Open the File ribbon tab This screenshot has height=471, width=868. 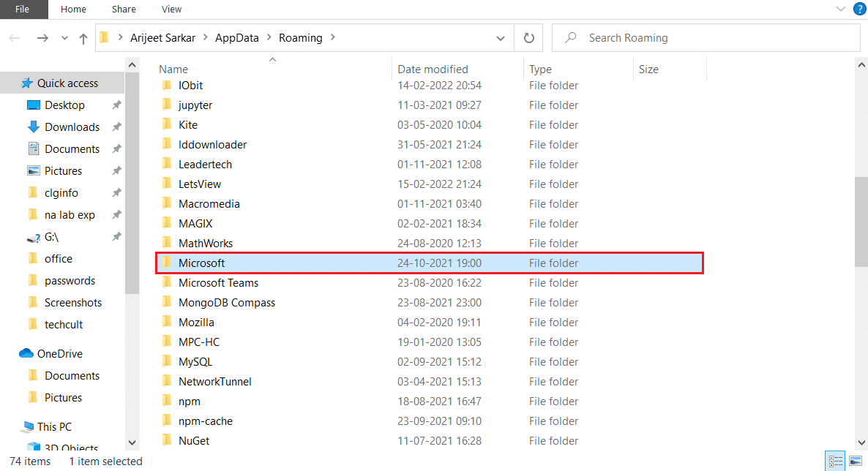coord(22,10)
